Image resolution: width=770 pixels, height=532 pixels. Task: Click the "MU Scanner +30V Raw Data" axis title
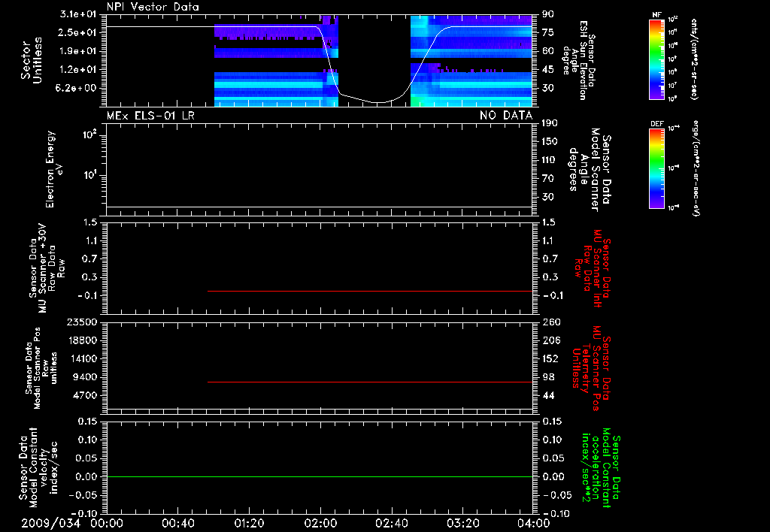(x=47, y=268)
